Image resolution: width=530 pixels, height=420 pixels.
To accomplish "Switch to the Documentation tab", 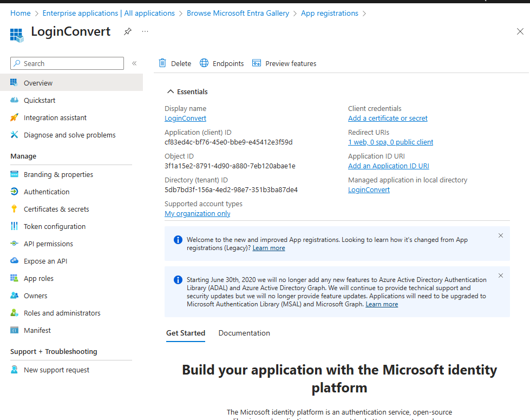I will [244, 333].
